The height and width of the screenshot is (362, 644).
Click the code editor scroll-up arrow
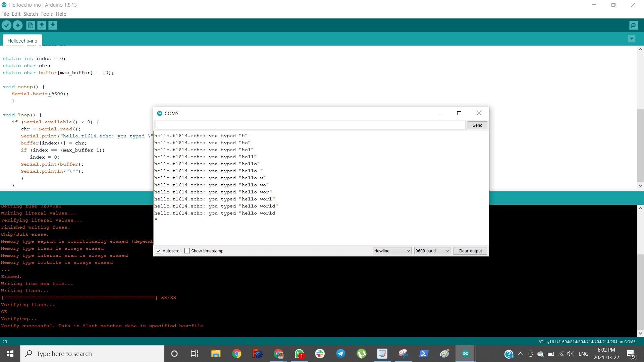640,49
